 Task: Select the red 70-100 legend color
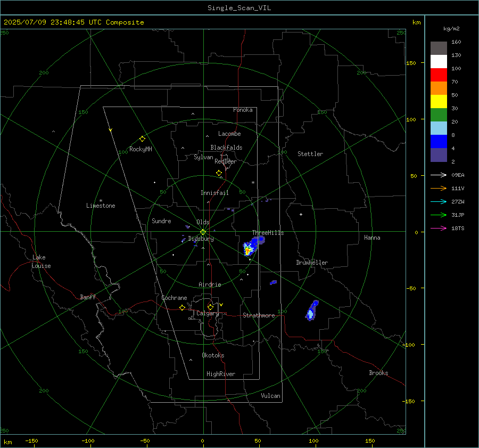439,75
